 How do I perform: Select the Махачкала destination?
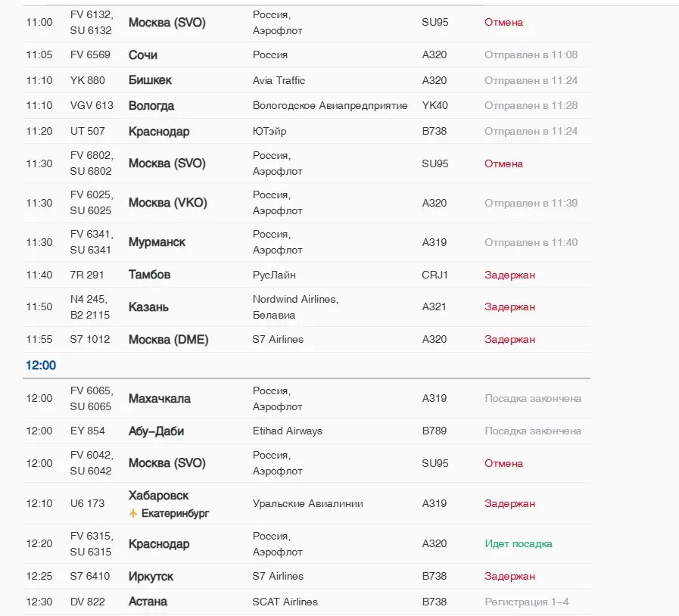(x=160, y=398)
